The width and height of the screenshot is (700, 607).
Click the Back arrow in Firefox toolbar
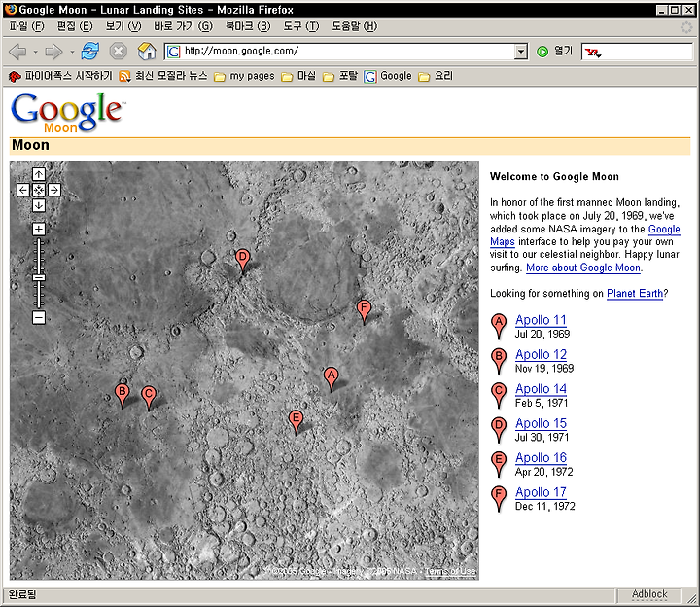tap(17, 52)
